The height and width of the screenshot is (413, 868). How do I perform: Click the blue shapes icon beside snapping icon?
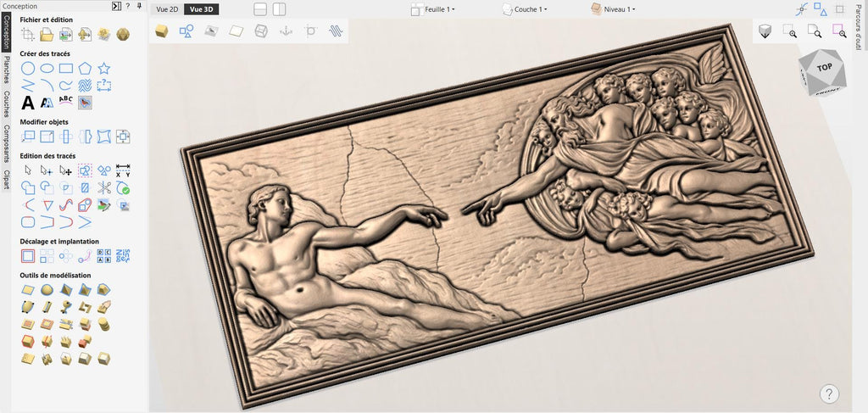[x=821, y=9]
